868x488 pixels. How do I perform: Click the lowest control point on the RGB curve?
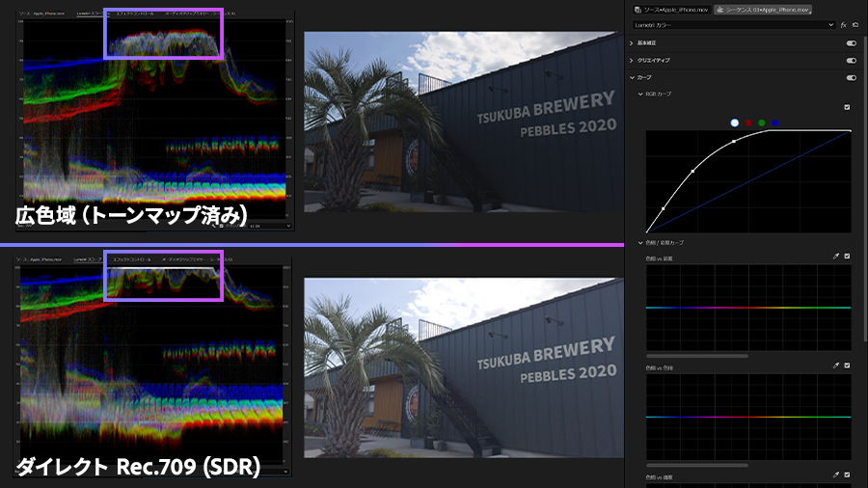coord(664,208)
